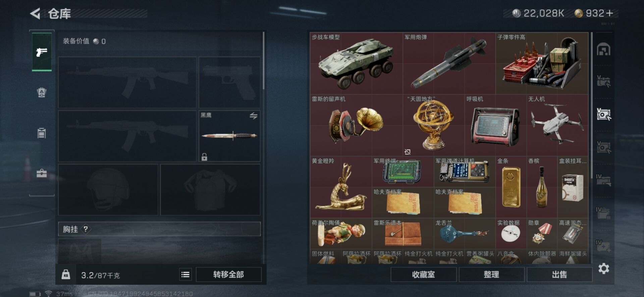Swap the 黑鹰 knife using swap arrows
Screen dimensions: 644x297
point(254,116)
